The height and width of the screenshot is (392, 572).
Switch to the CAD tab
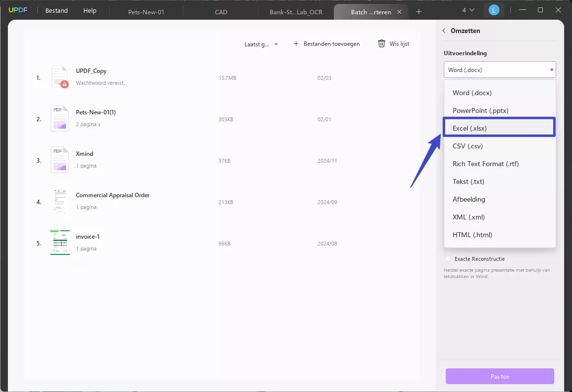tap(221, 12)
